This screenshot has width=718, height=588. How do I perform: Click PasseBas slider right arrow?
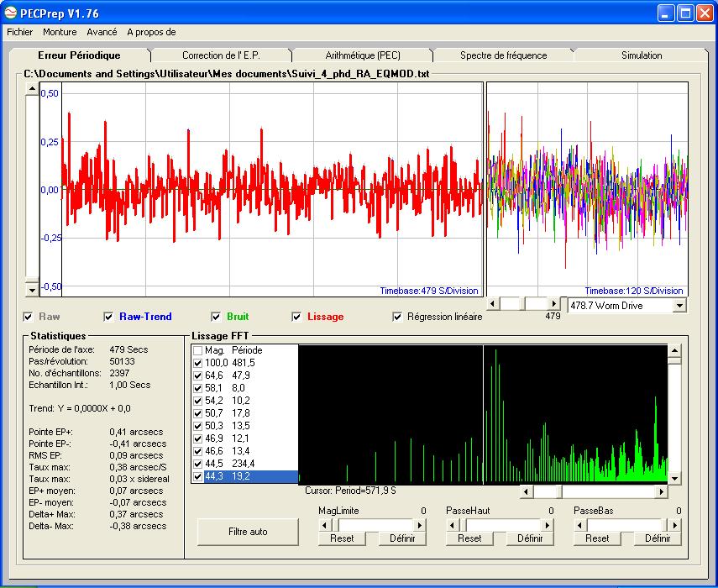676,525
